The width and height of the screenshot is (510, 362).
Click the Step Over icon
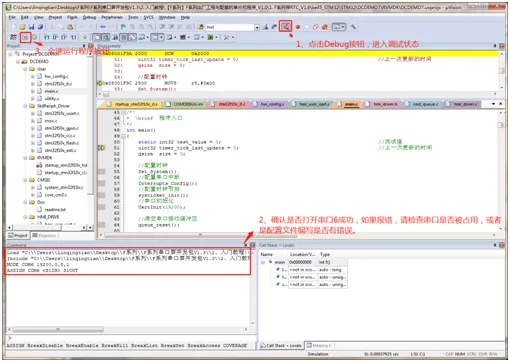[55, 37]
